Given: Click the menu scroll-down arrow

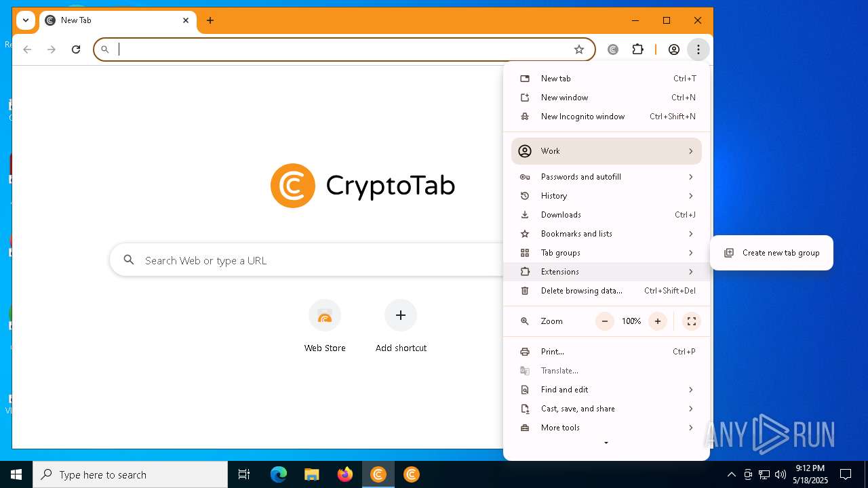Looking at the screenshot, I should (x=606, y=443).
